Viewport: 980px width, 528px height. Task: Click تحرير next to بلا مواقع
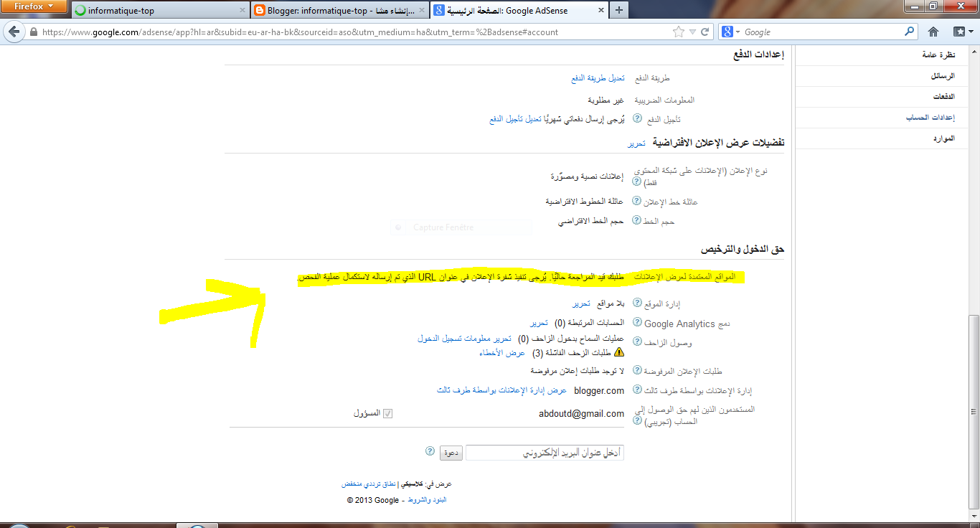pyautogui.click(x=581, y=304)
